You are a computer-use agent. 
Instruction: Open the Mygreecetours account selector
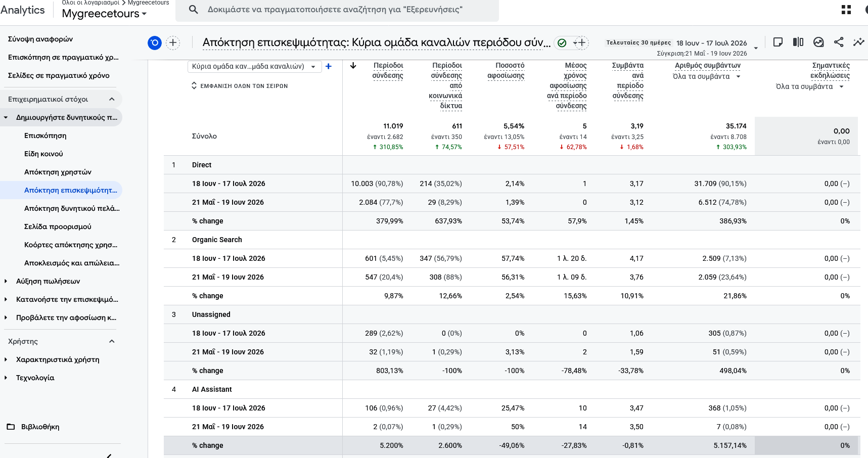click(x=104, y=14)
